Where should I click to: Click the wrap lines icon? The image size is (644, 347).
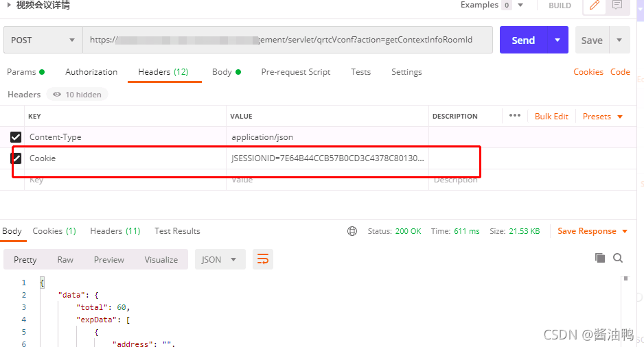point(263,259)
